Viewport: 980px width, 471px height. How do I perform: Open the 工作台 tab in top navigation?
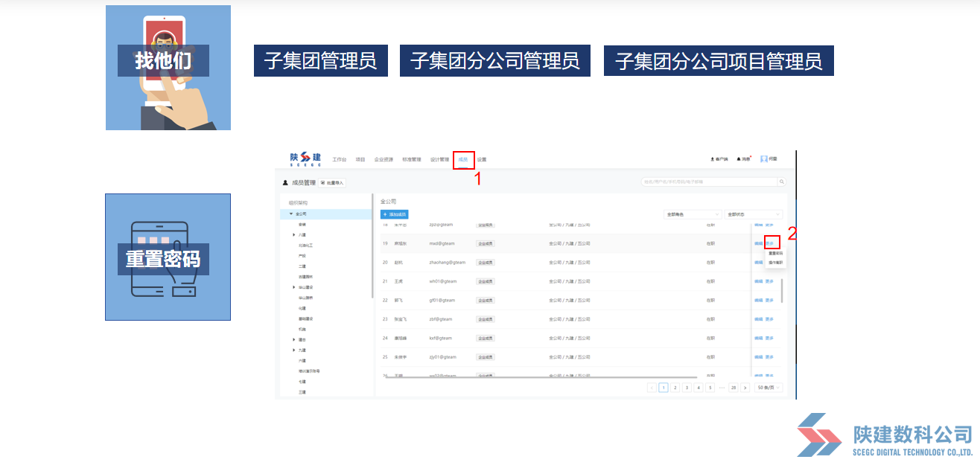coord(340,159)
